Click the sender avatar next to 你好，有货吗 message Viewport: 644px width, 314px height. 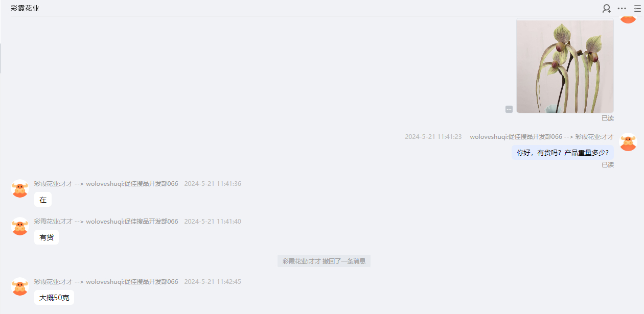point(628,141)
